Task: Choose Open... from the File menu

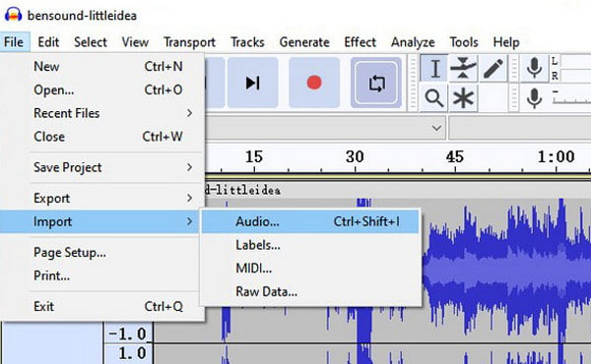Action: [102, 90]
